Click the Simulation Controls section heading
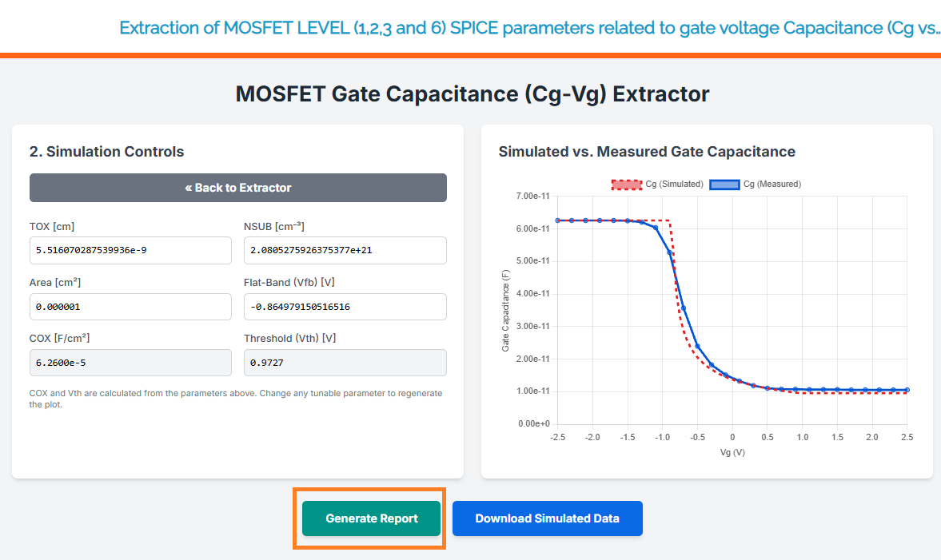 106,152
